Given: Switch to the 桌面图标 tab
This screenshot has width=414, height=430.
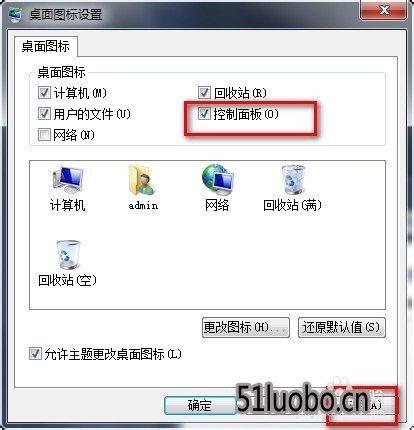Looking at the screenshot, I should point(46,46).
